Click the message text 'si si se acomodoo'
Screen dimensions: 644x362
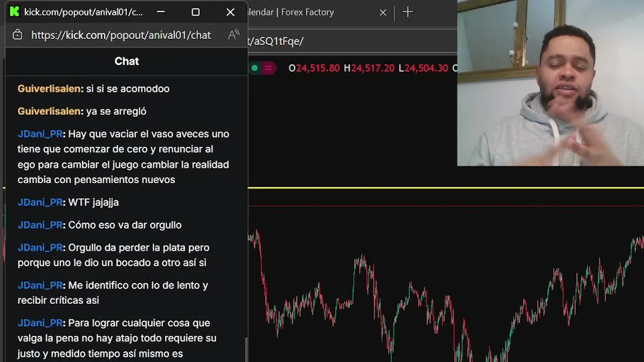coord(128,88)
